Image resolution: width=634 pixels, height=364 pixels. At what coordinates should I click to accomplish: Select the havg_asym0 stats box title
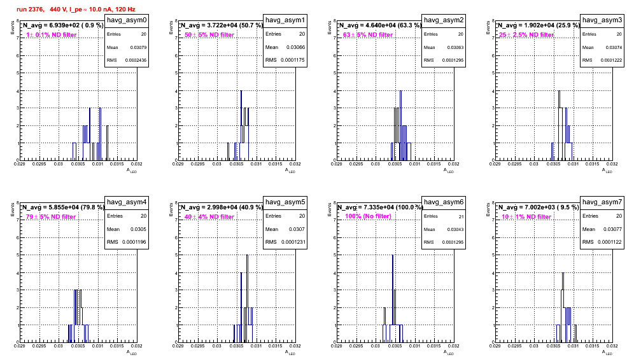click(127, 20)
